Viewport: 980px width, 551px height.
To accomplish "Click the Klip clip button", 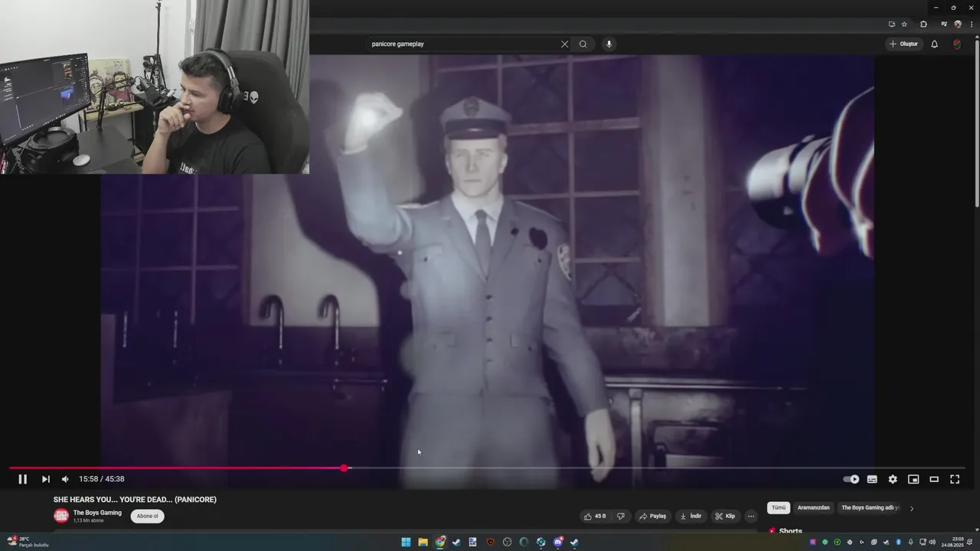I will [x=725, y=516].
